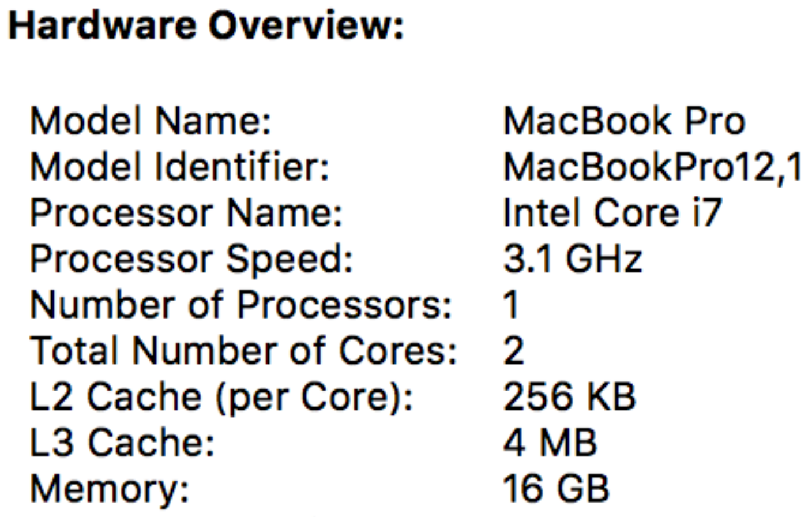Select the Memory label
Image resolution: width=812 pixels, height=517 pixels.
(x=110, y=489)
